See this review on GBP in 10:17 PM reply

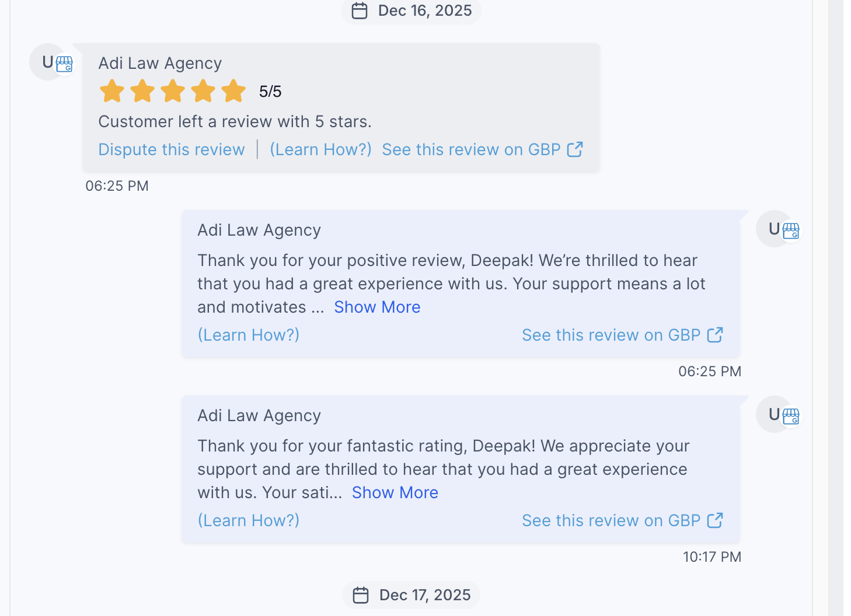(x=611, y=520)
